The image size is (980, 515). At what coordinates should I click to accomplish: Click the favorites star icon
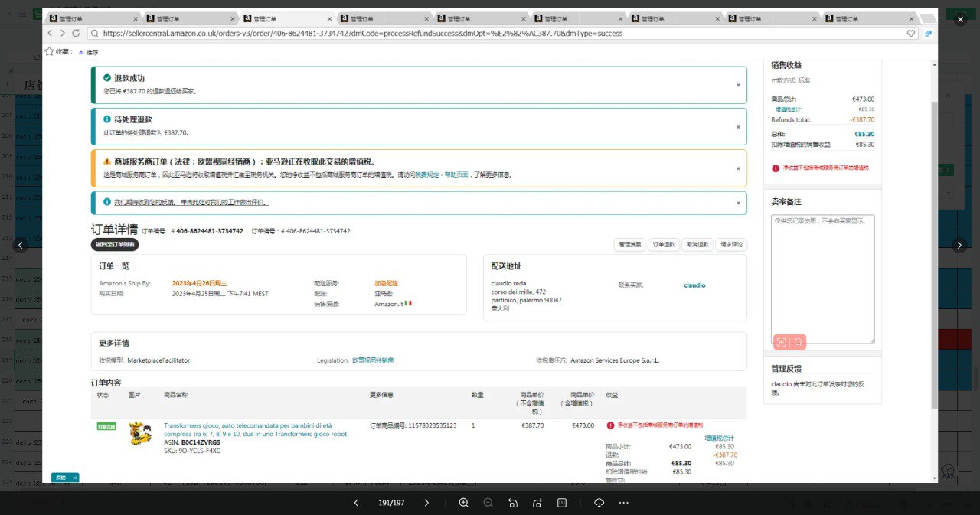pyautogui.click(x=49, y=52)
